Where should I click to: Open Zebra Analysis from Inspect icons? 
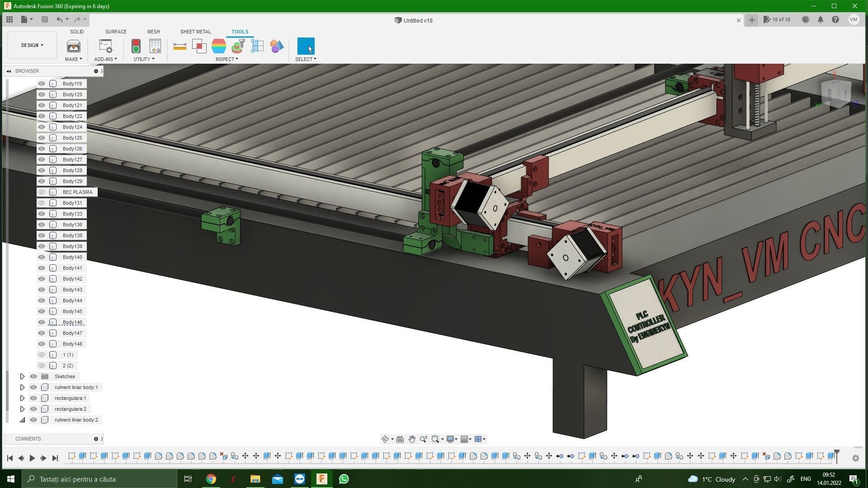pyautogui.click(x=218, y=46)
